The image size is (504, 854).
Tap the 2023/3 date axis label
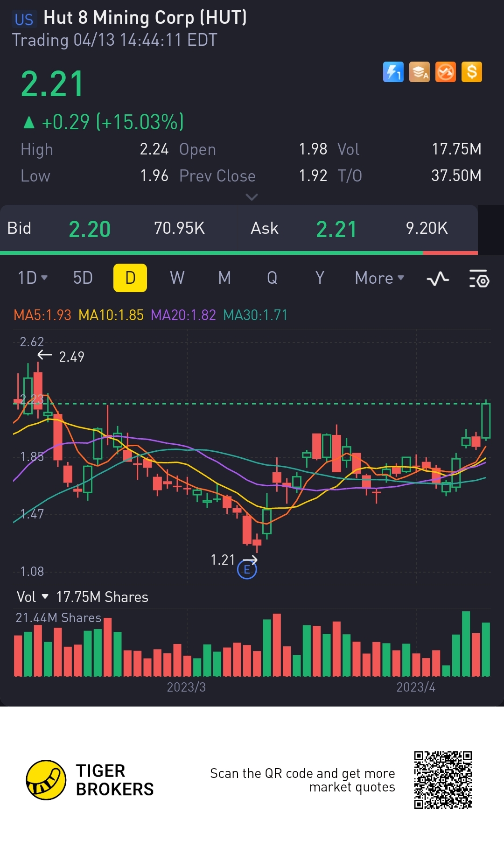[186, 687]
